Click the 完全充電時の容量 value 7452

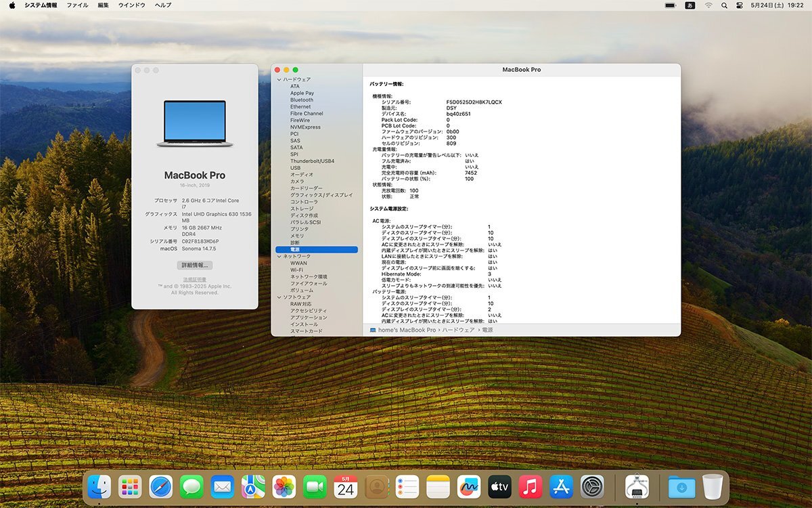(x=470, y=173)
